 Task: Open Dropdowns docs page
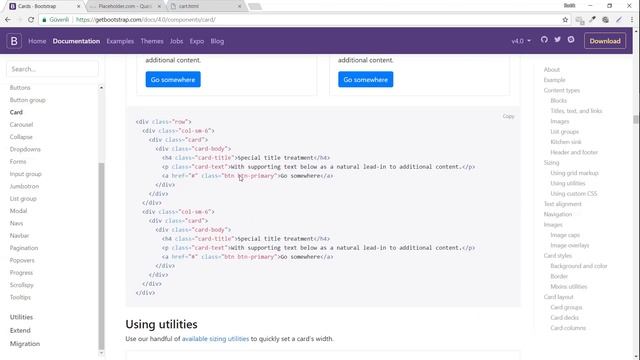point(25,149)
